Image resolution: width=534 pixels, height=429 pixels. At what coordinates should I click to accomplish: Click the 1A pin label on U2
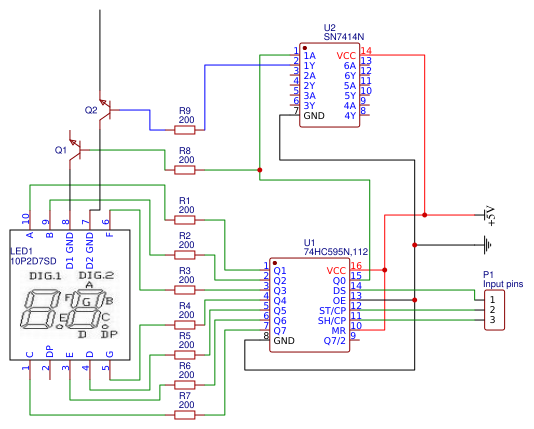pyautogui.click(x=310, y=55)
